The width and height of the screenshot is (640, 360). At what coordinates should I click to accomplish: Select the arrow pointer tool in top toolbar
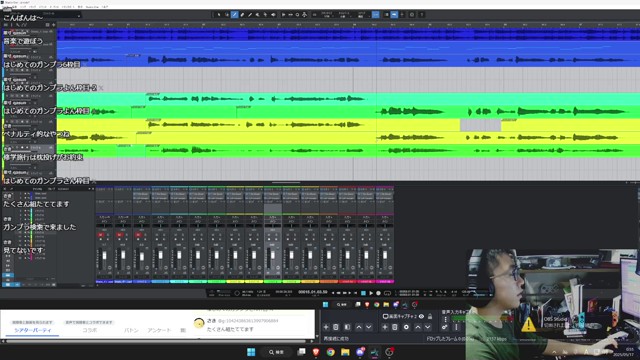coord(219,15)
